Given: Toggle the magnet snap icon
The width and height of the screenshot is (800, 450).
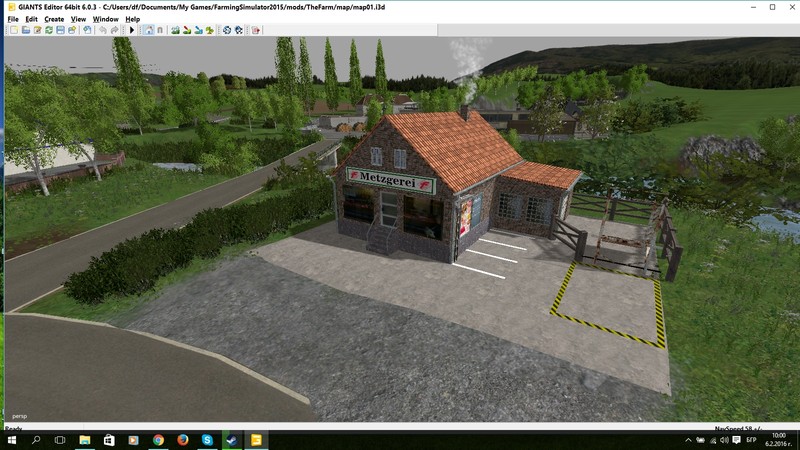Looking at the screenshot, I should pyautogui.click(x=160, y=30).
